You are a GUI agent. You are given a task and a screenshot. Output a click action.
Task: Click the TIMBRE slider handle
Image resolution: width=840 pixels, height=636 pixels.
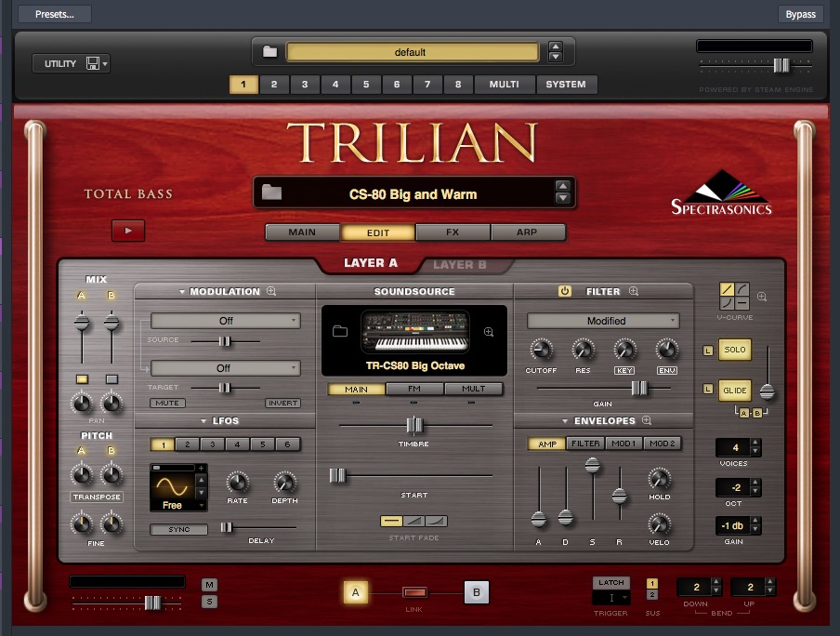(x=414, y=425)
